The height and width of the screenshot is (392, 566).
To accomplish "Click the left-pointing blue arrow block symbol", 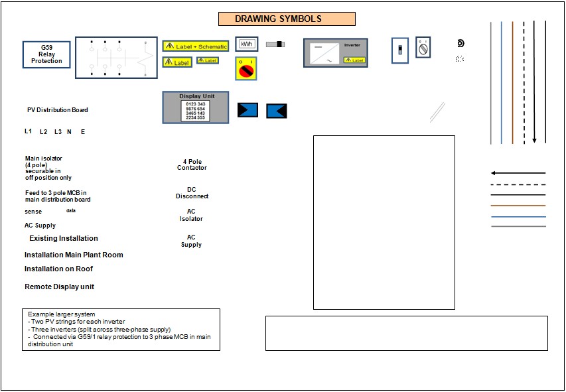I will (x=277, y=111).
